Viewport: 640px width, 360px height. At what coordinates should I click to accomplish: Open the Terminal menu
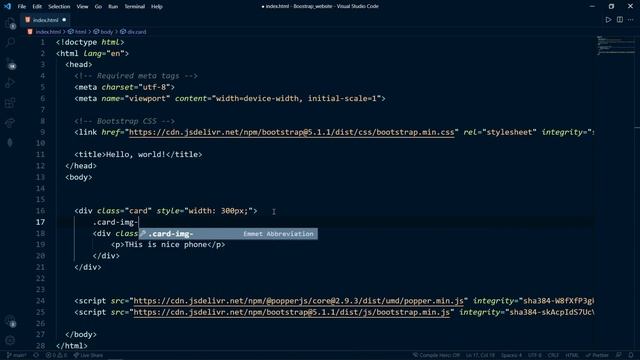(x=135, y=7)
